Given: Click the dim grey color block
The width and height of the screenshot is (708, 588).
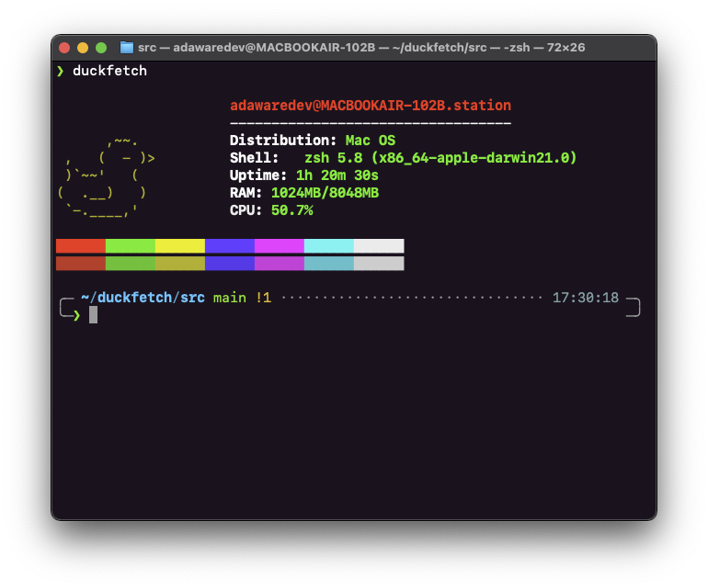Looking at the screenshot, I should pos(379,264).
